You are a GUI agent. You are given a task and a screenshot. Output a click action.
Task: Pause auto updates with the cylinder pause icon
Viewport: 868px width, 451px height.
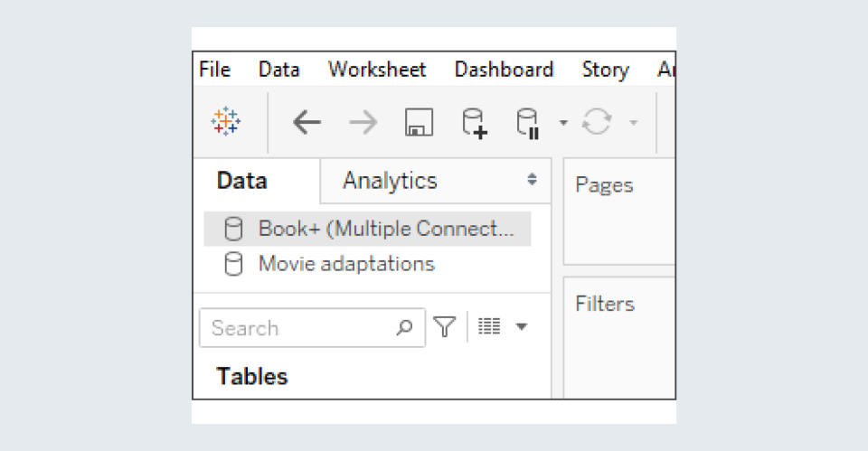point(528,123)
